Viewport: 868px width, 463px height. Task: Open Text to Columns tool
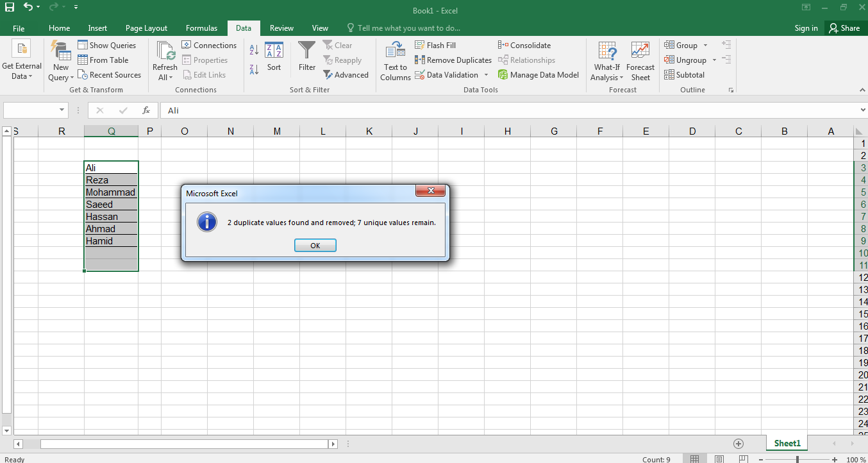pyautogui.click(x=396, y=61)
